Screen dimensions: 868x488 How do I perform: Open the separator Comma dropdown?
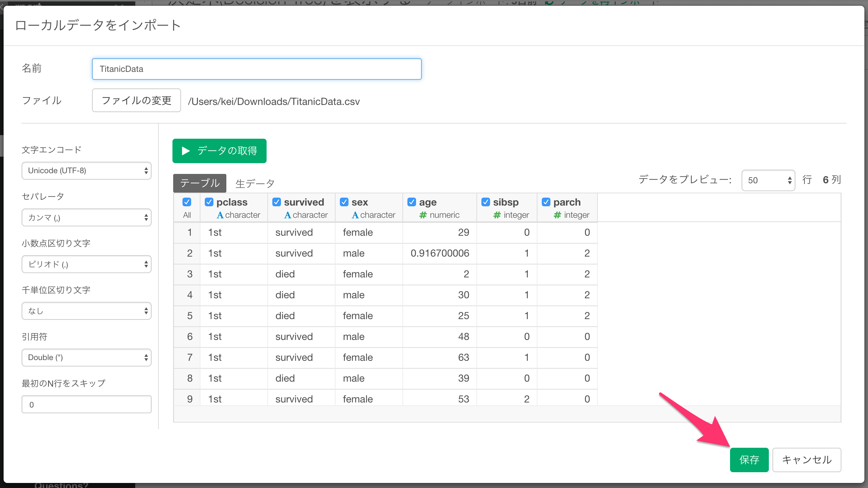[x=86, y=217]
